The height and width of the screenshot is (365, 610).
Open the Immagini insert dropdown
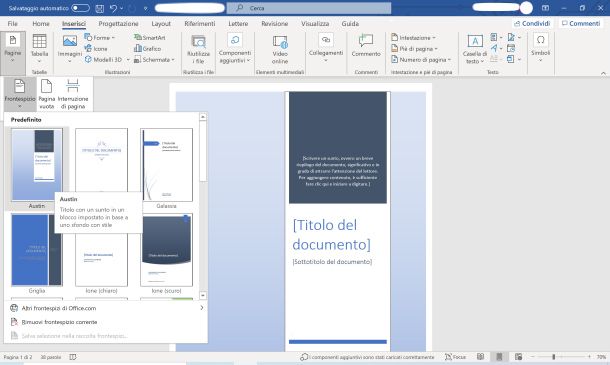70,49
